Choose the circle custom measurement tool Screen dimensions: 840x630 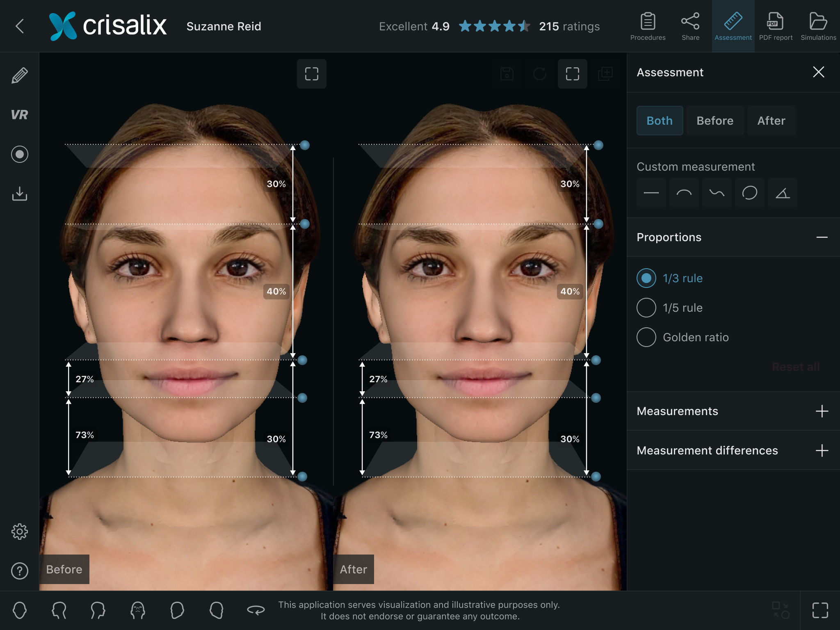tap(749, 193)
